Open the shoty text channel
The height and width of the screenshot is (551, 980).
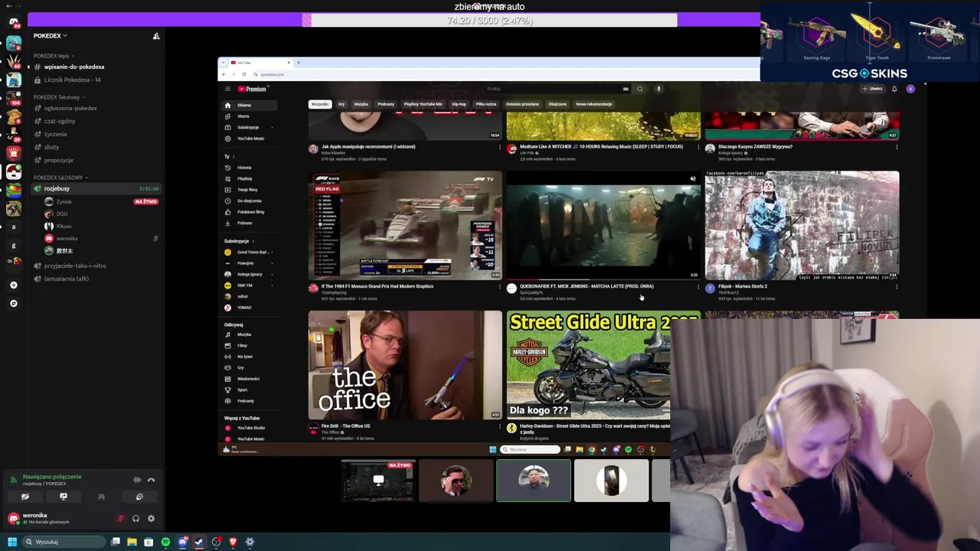(96, 147)
